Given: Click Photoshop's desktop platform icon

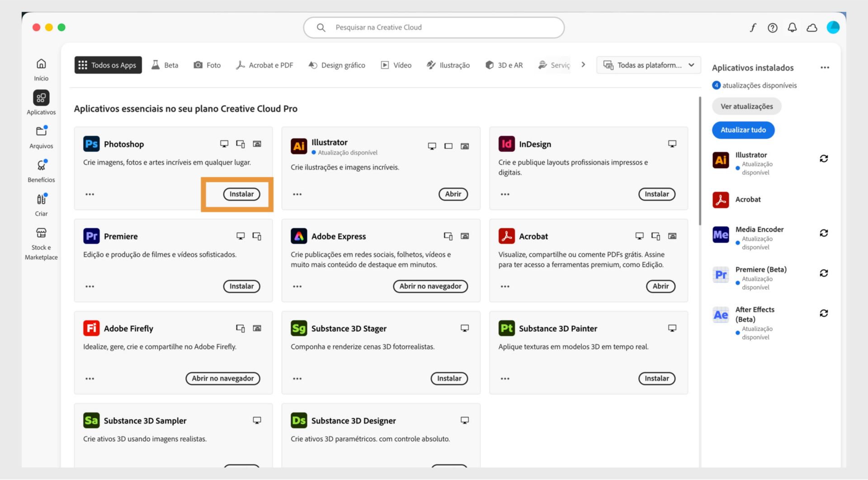Looking at the screenshot, I should (x=224, y=144).
